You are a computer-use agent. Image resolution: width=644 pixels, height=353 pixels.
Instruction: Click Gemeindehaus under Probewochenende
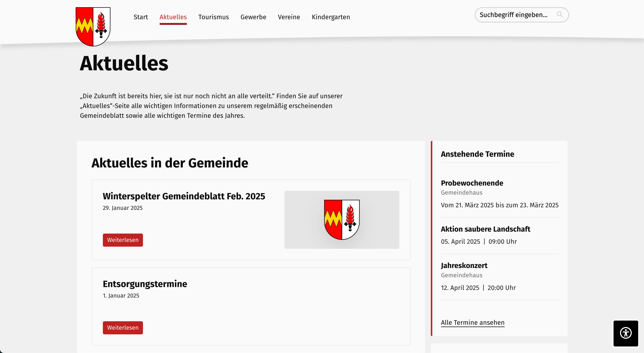462,192
